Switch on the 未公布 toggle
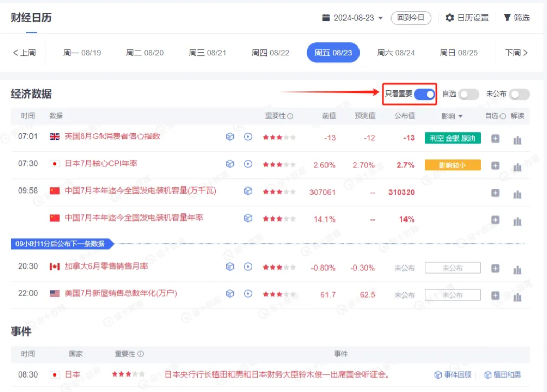This screenshot has width=547, height=392. point(520,94)
